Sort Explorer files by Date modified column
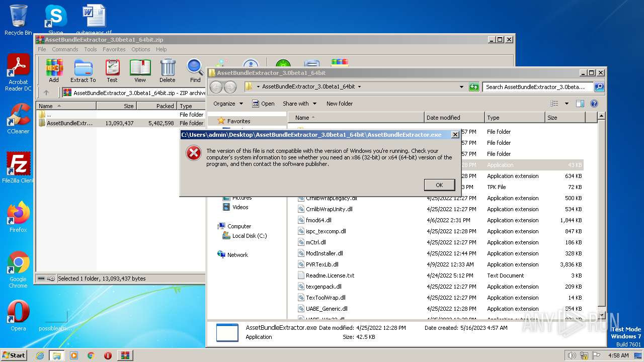Viewport: 644px width, 362px height. click(x=454, y=118)
